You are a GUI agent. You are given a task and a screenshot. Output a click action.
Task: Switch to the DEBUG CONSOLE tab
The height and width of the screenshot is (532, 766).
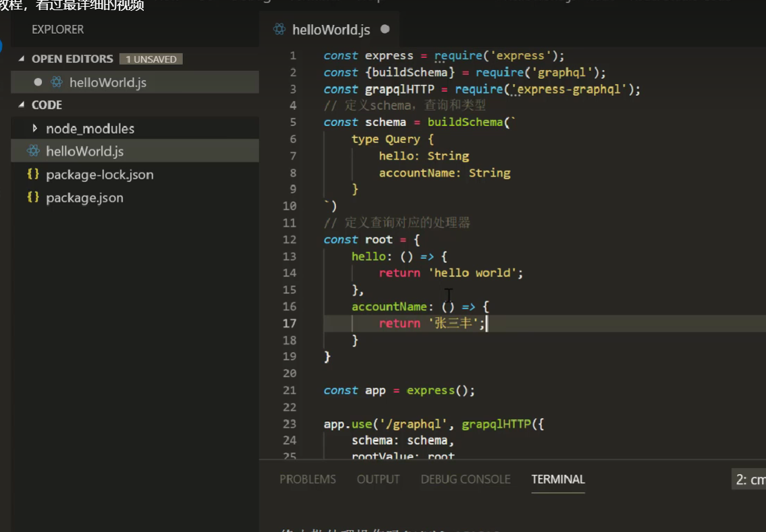pos(466,479)
